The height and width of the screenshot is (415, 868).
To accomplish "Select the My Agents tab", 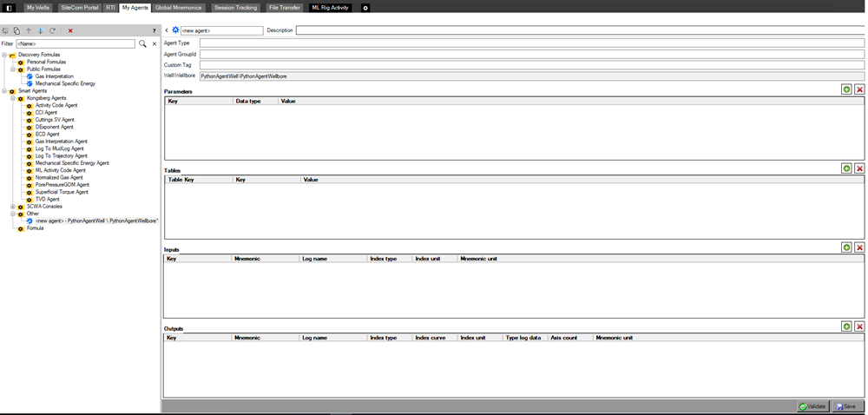I will click(x=135, y=8).
